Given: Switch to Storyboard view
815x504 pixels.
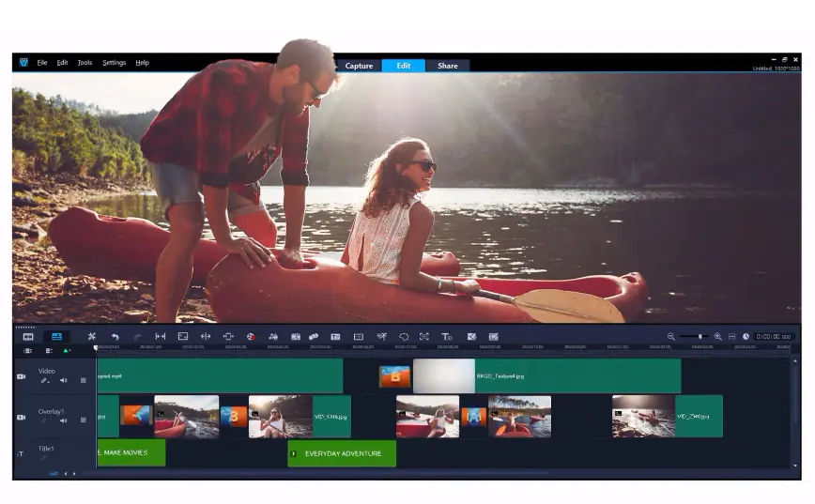Looking at the screenshot, I should [28, 336].
